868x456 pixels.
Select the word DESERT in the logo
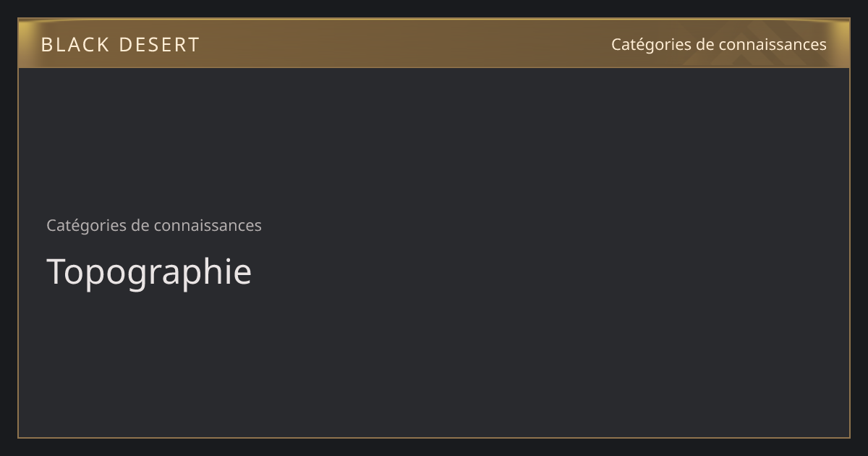tap(159, 45)
